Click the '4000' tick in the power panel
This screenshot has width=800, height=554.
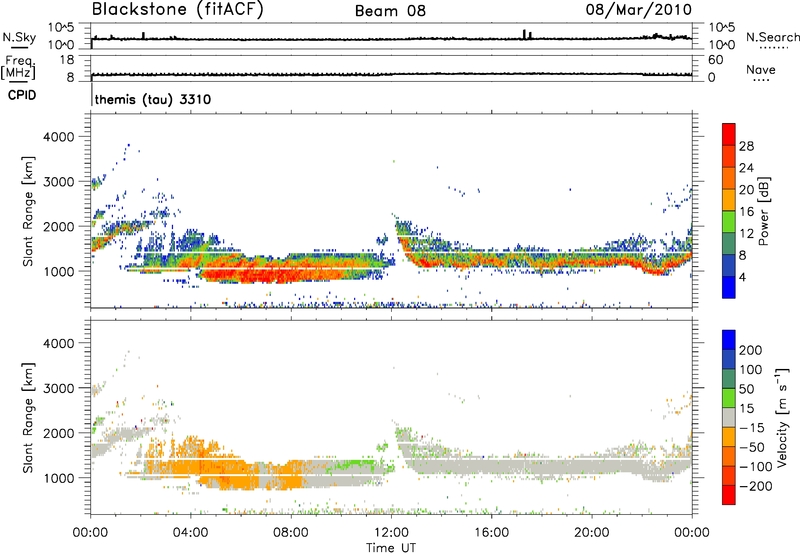click(x=58, y=137)
